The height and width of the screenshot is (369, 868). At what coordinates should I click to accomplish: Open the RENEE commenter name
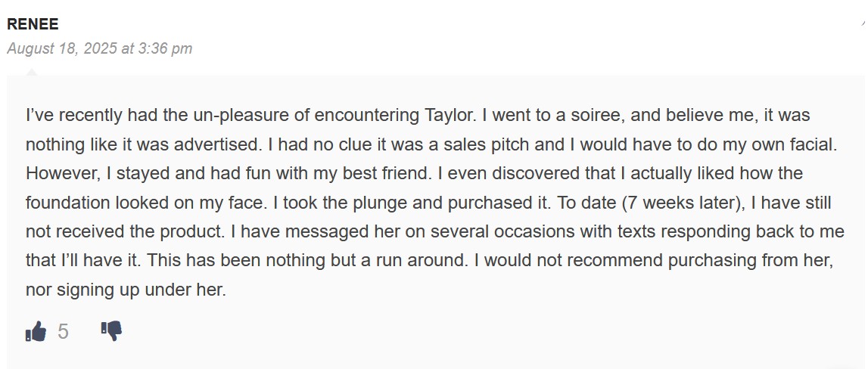point(33,24)
